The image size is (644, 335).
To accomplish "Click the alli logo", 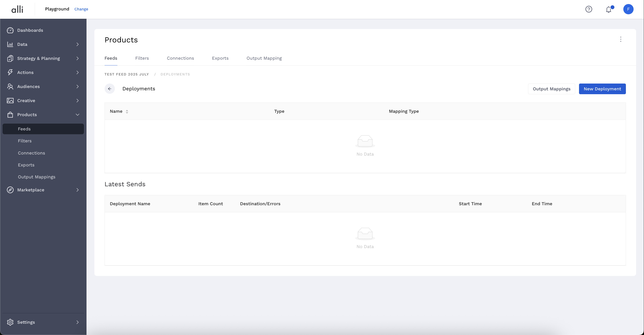I will pos(17,10).
